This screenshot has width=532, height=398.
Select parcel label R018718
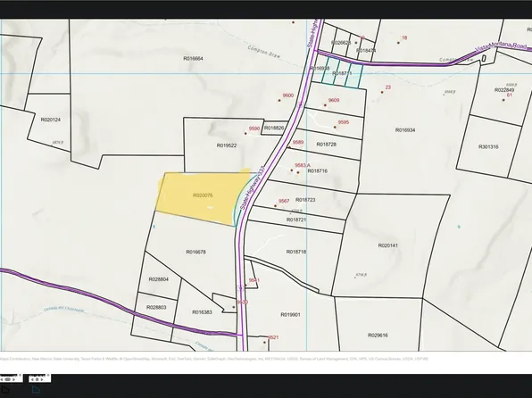pos(296,252)
